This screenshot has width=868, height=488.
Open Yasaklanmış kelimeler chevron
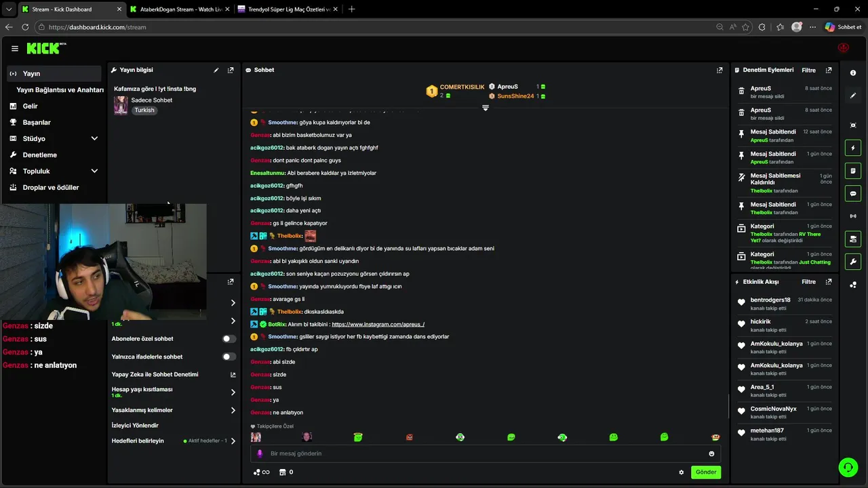[233, 410]
